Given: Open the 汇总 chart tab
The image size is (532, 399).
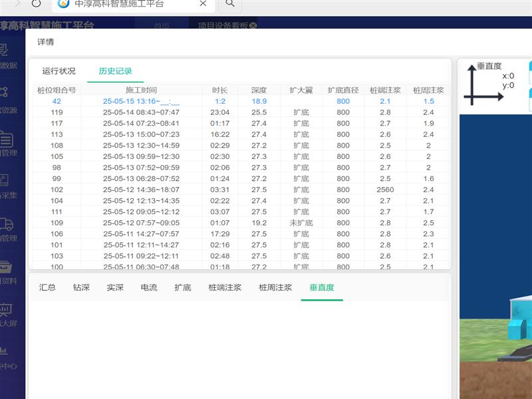Looking at the screenshot, I should 47,288.
